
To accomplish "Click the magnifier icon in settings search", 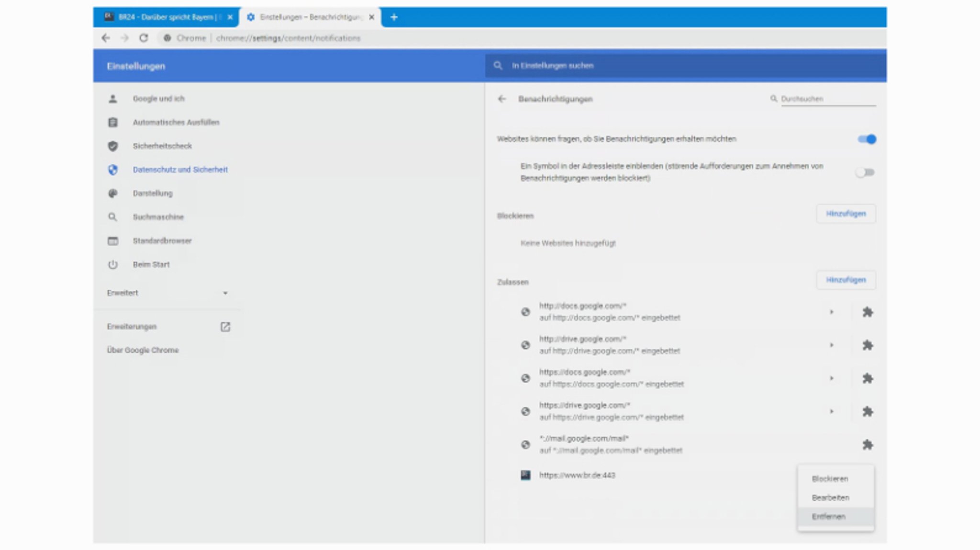I will (498, 66).
